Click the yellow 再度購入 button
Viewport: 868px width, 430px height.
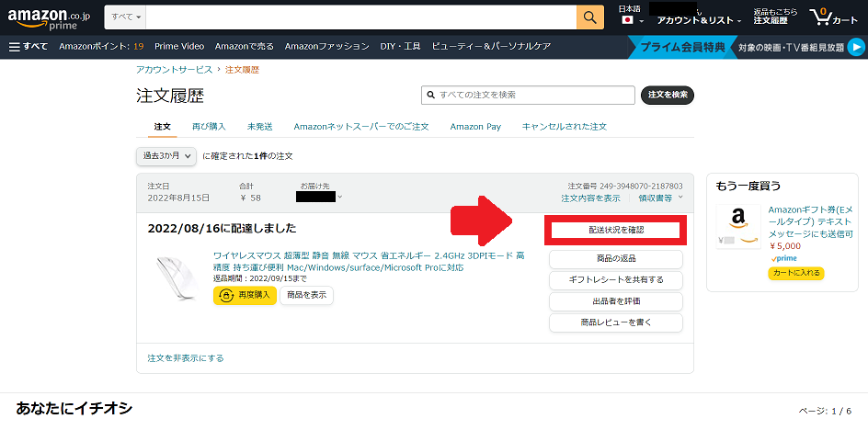(x=245, y=296)
